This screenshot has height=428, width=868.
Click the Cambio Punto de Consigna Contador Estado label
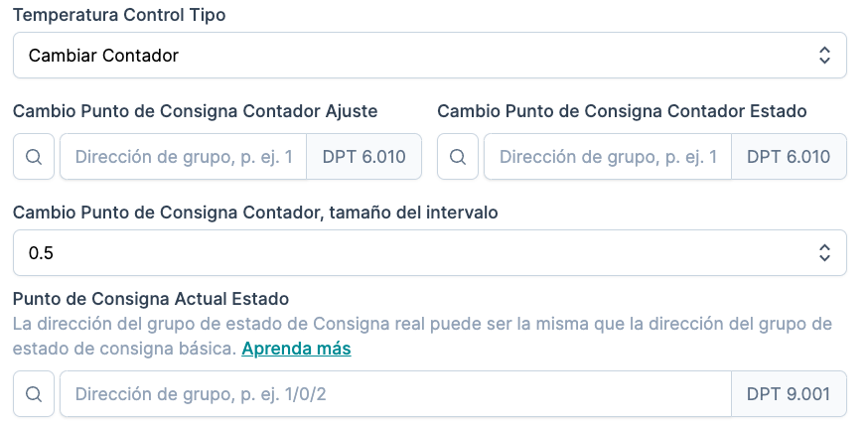point(622,111)
